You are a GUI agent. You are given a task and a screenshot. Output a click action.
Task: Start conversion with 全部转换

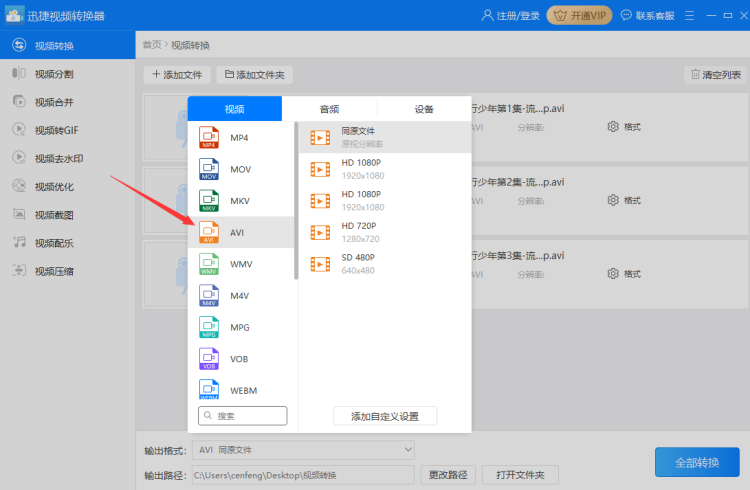point(697,462)
